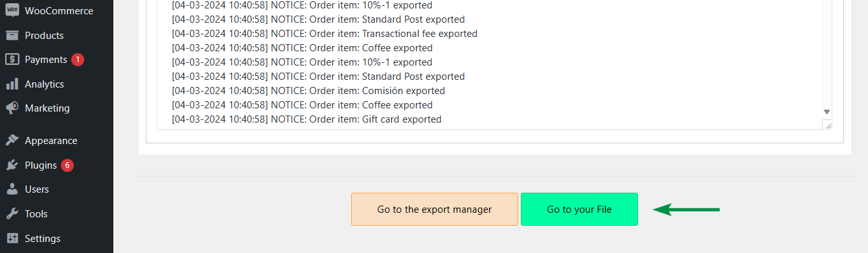Click the Plugins plug icon

click(12, 165)
